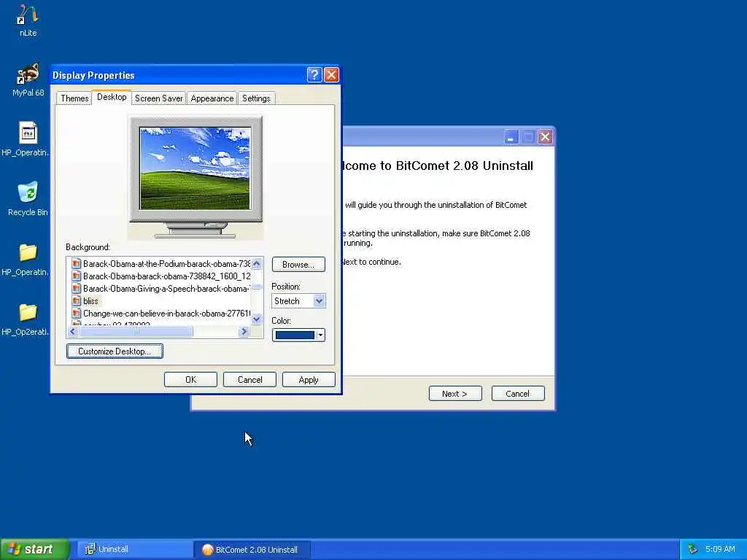Click background list scroll up arrow

(x=256, y=263)
